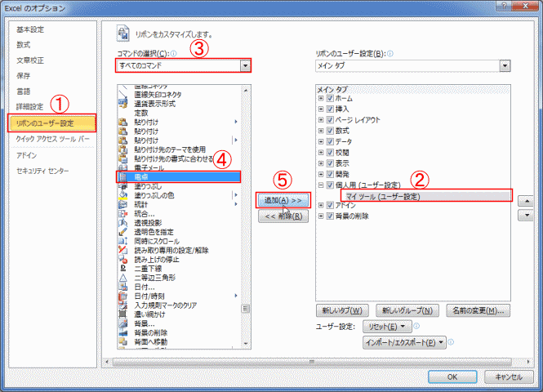Open the クイック アクセス ツール バー category

point(52,139)
